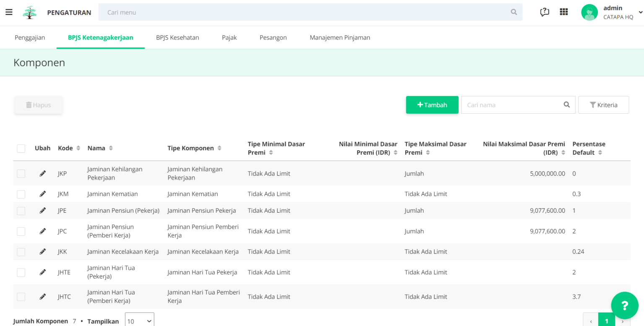
Task: Expand the admin account dropdown arrow
Action: (x=640, y=13)
